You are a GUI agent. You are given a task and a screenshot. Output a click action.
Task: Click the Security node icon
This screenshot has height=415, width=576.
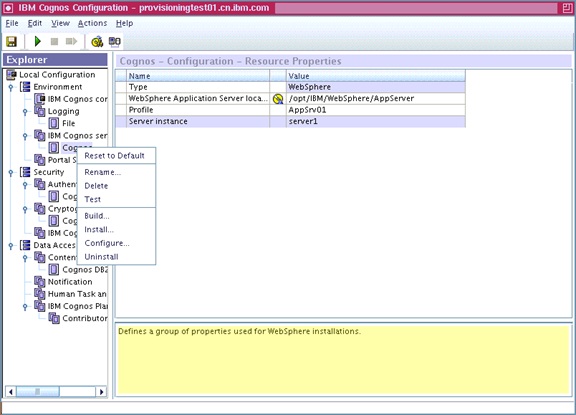25,172
